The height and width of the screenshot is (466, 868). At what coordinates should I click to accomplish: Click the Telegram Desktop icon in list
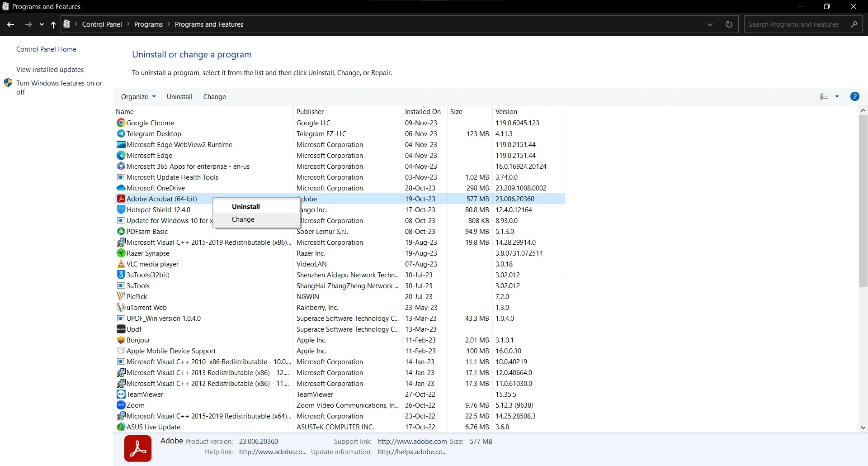coord(121,133)
